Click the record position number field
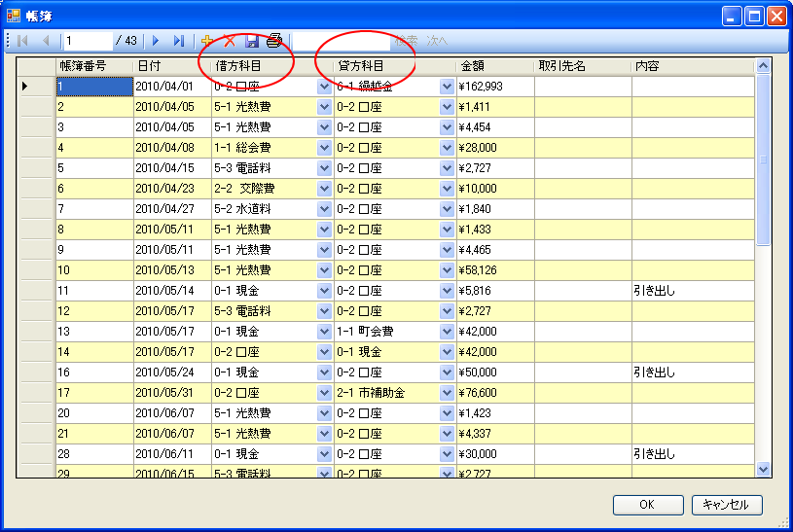Image resolution: width=793 pixels, height=532 pixels. [87, 41]
